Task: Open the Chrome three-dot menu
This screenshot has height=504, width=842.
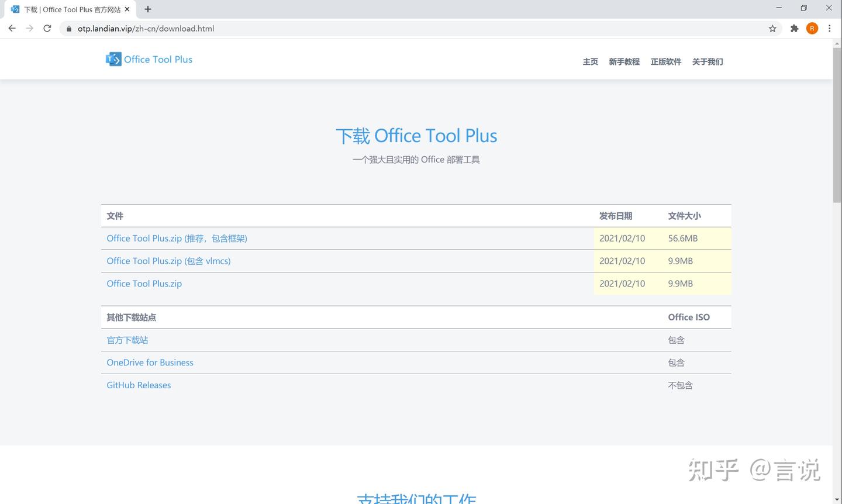Action: 830,28
